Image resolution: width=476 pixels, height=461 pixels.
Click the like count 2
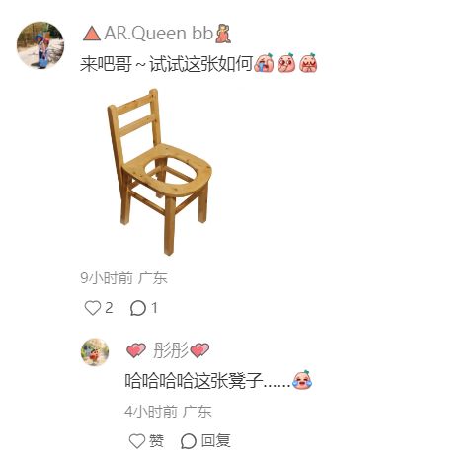click(109, 308)
